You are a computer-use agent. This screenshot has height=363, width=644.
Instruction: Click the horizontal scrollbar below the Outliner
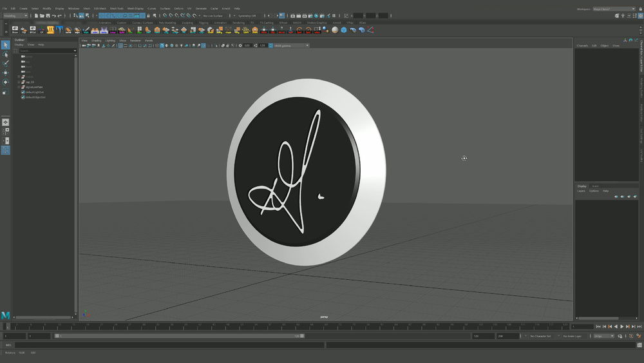coord(43,317)
